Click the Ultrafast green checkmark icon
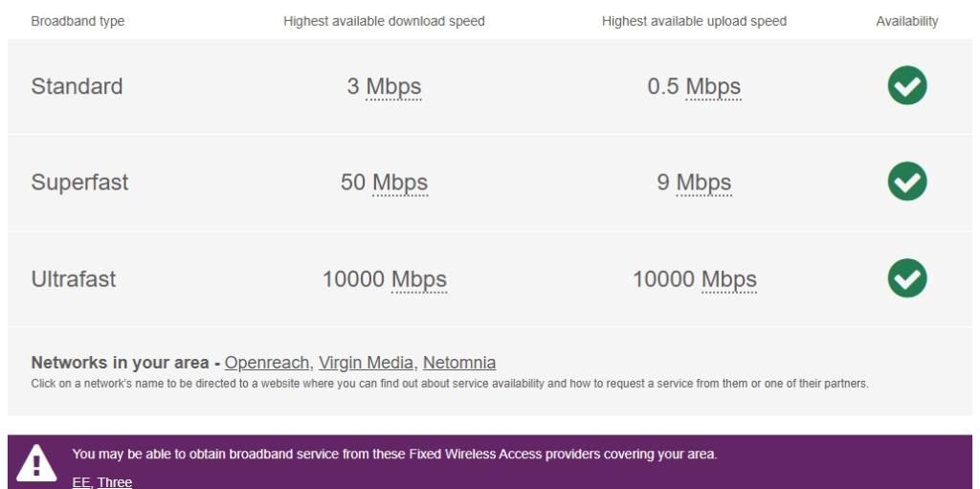The image size is (980, 489). pyautogui.click(x=906, y=278)
